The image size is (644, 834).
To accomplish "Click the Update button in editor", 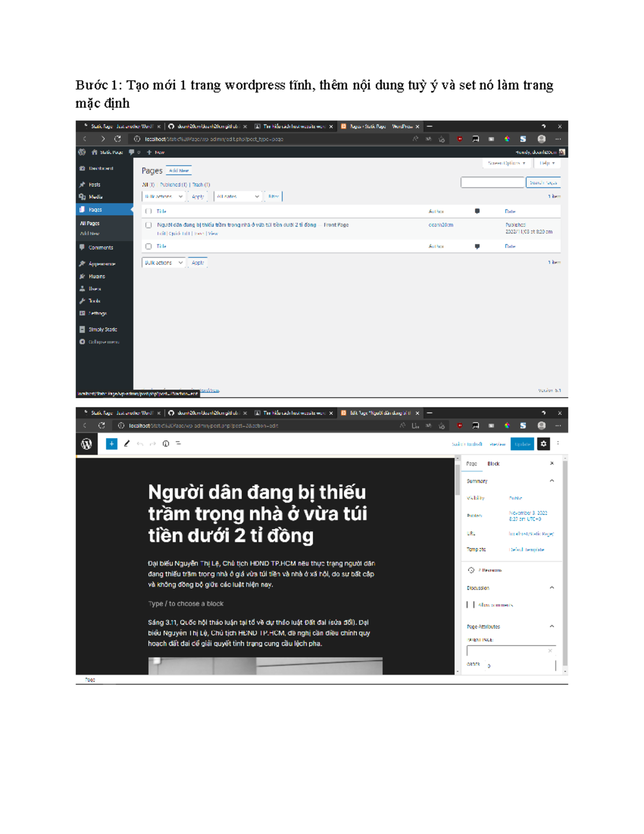I will pyautogui.click(x=522, y=444).
